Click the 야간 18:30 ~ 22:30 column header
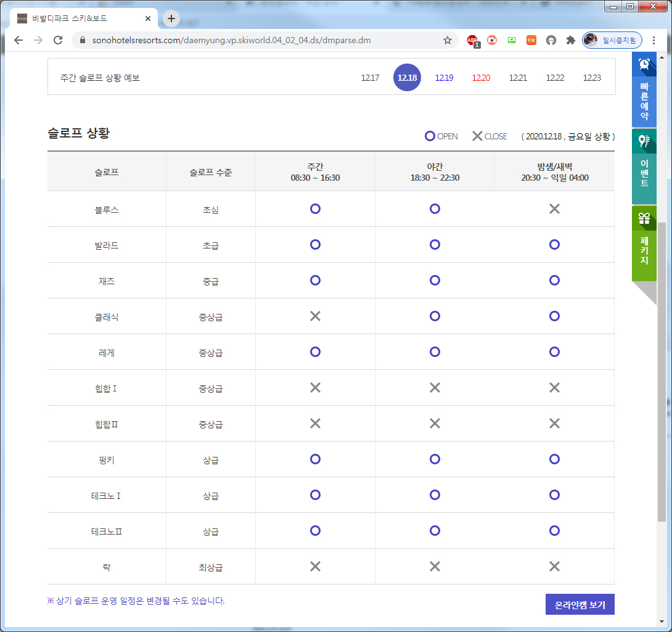The width and height of the screenshot is (672, 632). click(435, 172)
